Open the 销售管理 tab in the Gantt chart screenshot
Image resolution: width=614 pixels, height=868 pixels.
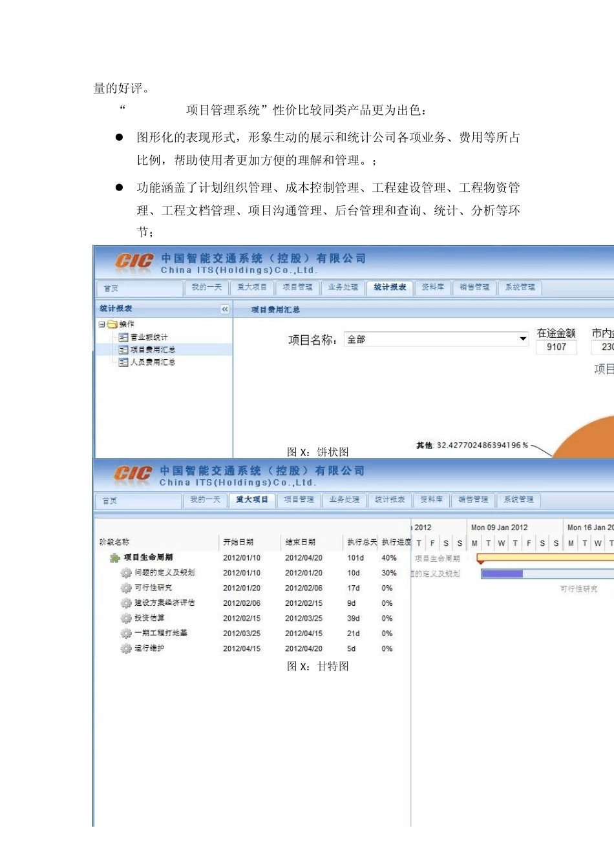(x=474, y=500)
